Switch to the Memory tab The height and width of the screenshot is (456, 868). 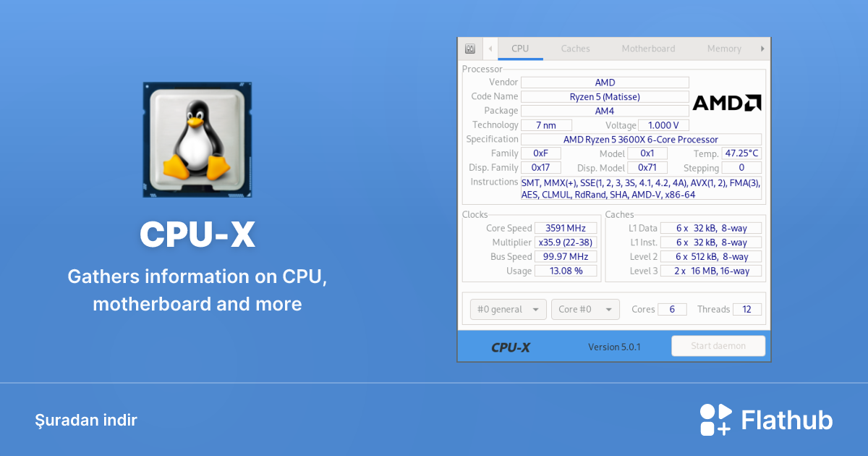(x=723, y=48)
